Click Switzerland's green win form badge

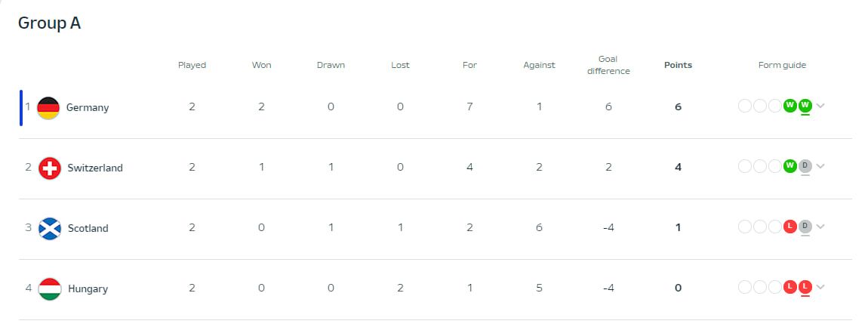(x=790, y=166)
